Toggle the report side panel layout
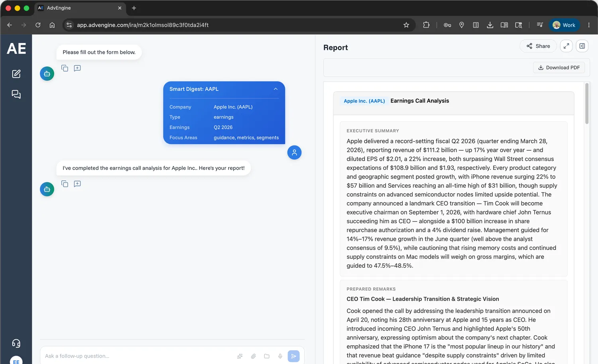 coord(582,46)
